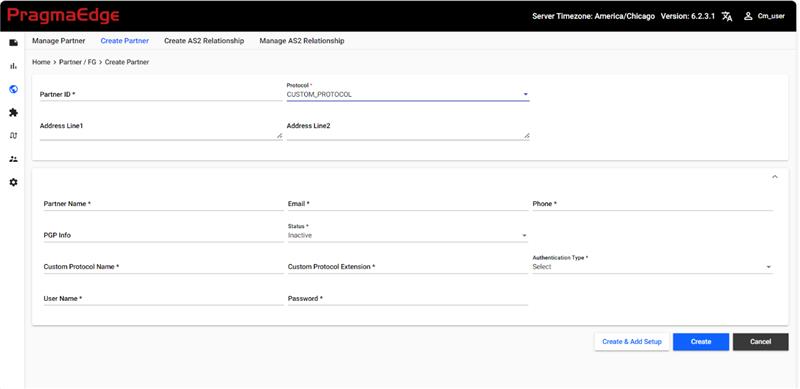This screenshot has width=800, height=389.
Task: Open the Protocol dropdown
Action: point(408,94)
